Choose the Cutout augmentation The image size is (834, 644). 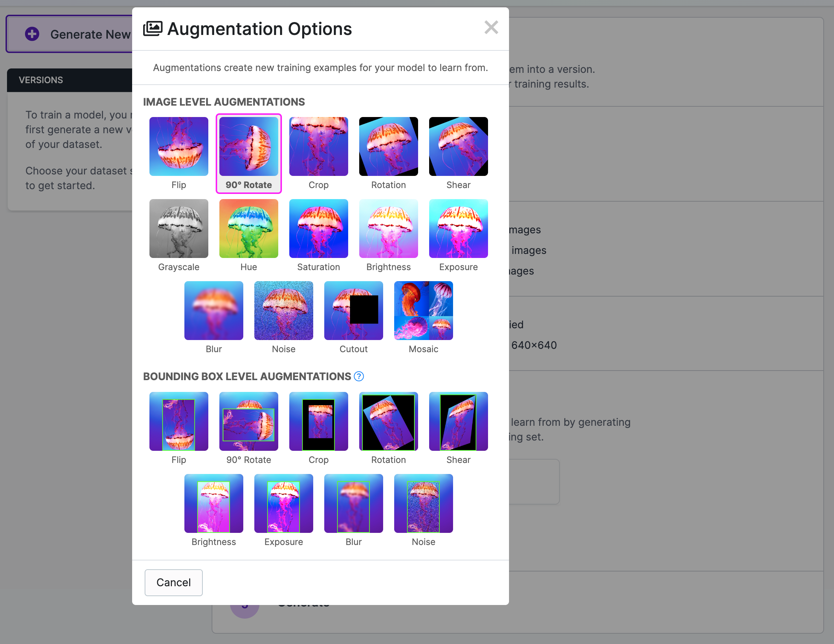tap(353, 311)
